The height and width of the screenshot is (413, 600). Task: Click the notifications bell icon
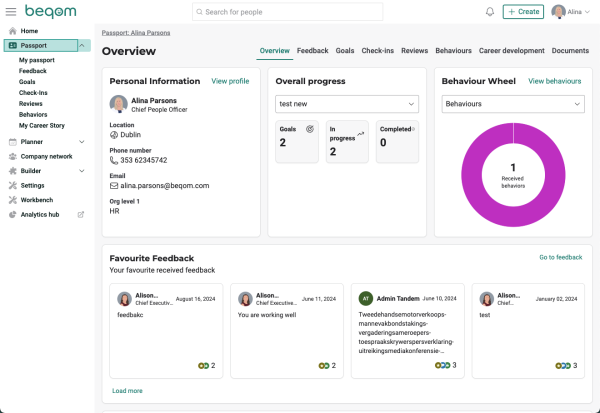coord(489,12)
